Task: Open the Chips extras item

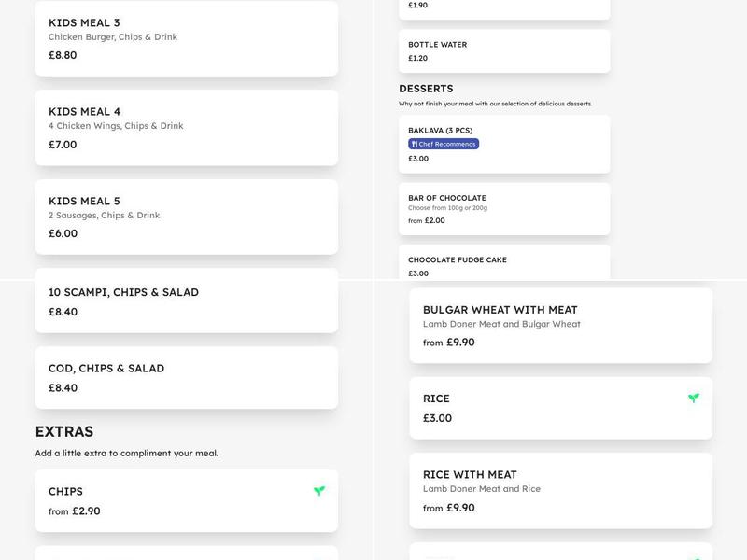Action: click(186, 500)
